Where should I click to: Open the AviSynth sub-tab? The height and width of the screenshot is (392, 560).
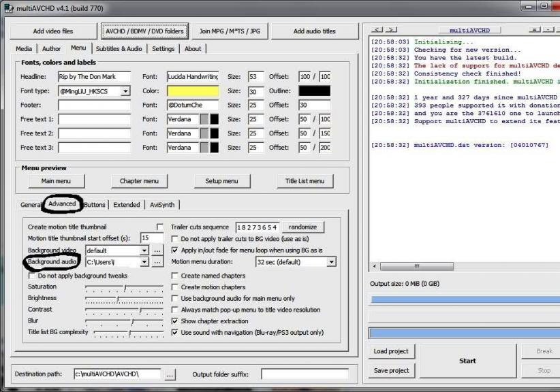tap(161, 204)
